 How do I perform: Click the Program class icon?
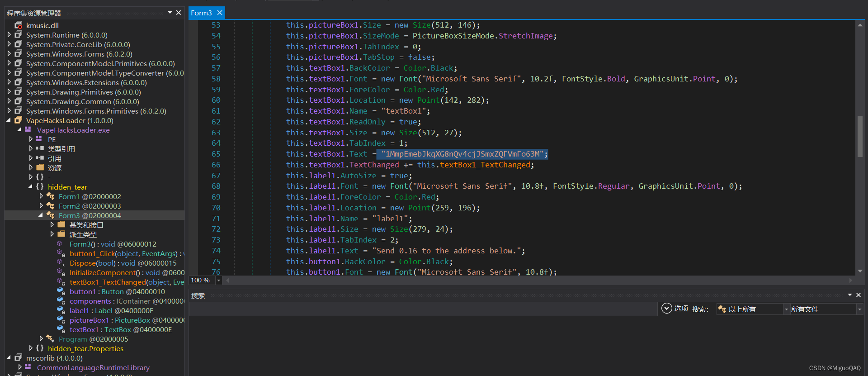(50, 339)
